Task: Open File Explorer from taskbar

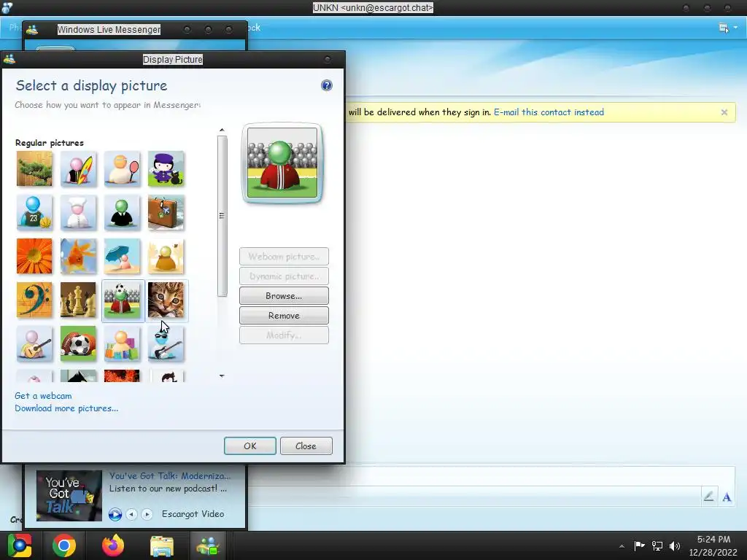Action: pyautogui.click(x=162, y=545)
